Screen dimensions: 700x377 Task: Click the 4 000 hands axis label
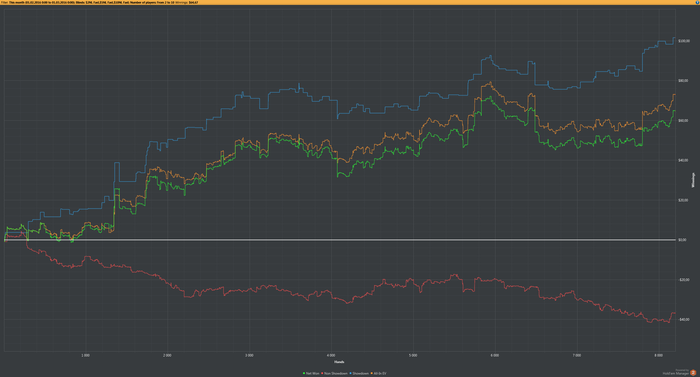331,356
